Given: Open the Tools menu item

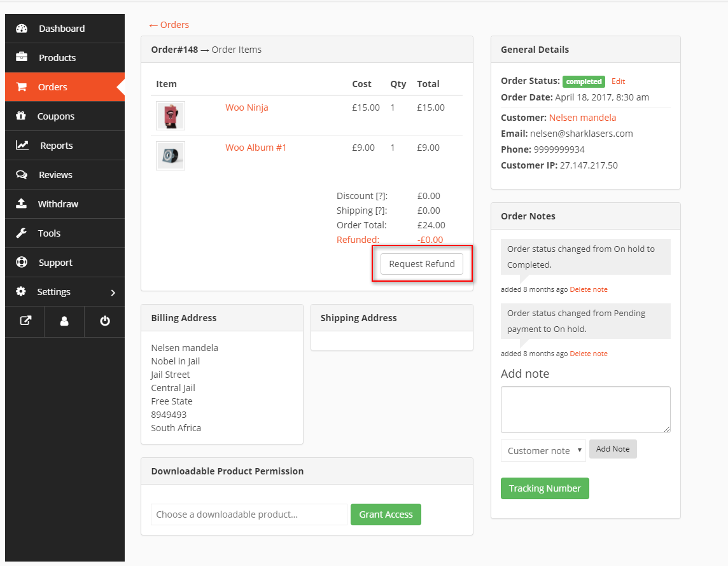Looking at the screenshot, I should 65,233.
